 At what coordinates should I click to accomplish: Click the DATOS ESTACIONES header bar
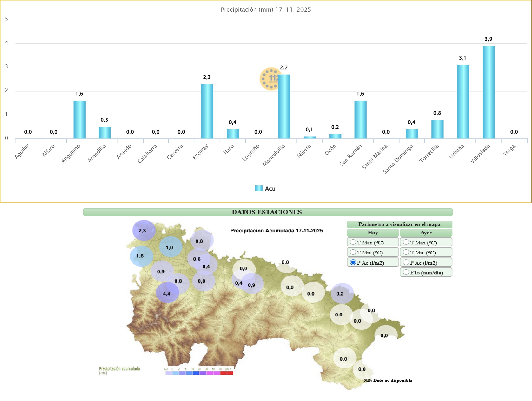[268, 212]
